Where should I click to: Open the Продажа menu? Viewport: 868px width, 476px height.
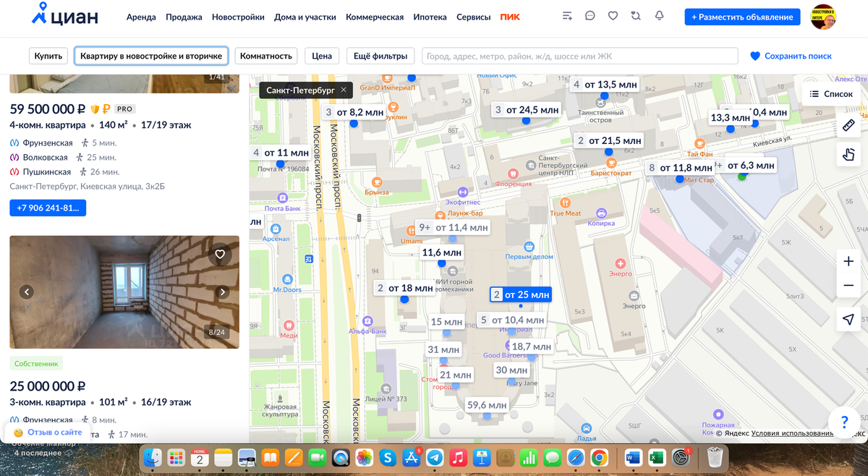click(184, 17)
